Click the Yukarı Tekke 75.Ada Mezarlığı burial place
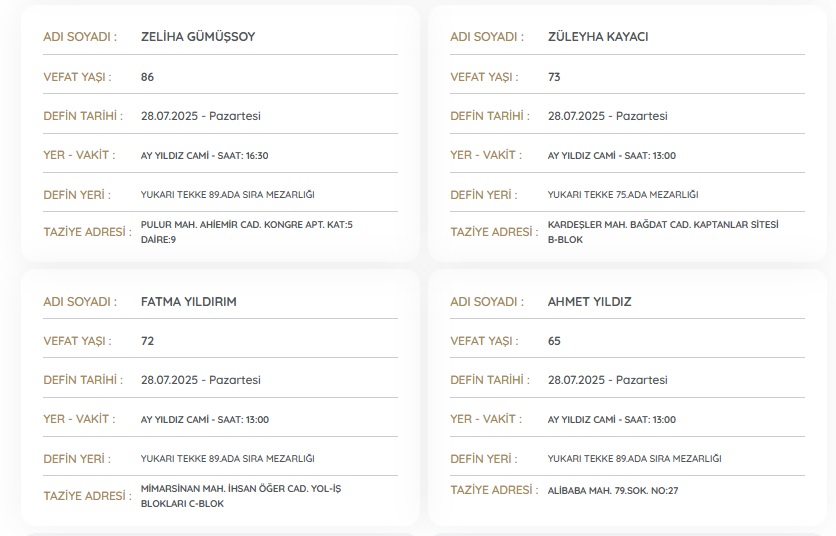Image resolution: width=836 pixels, height=536 pixels. [622, 194]
